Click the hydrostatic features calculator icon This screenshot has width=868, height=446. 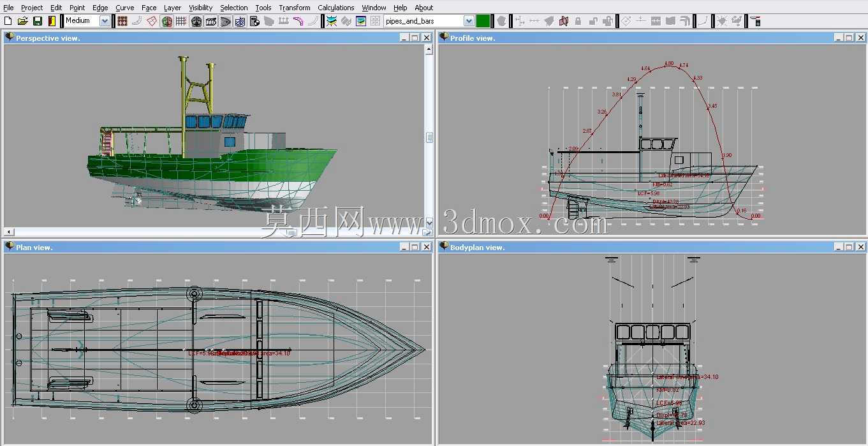254,21
